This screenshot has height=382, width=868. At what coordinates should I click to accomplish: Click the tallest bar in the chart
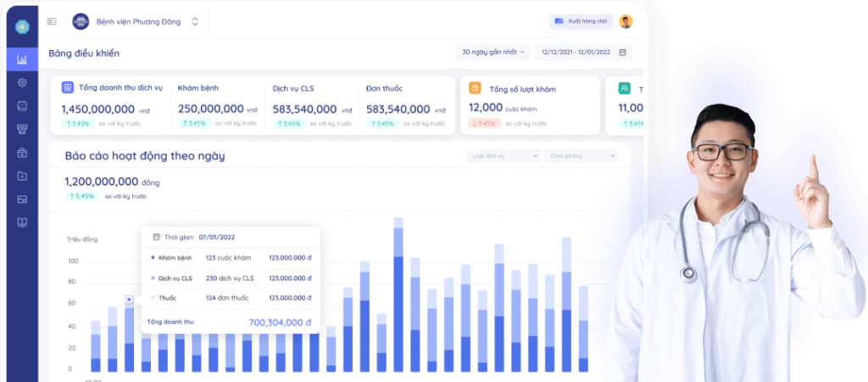coord(398,296)
